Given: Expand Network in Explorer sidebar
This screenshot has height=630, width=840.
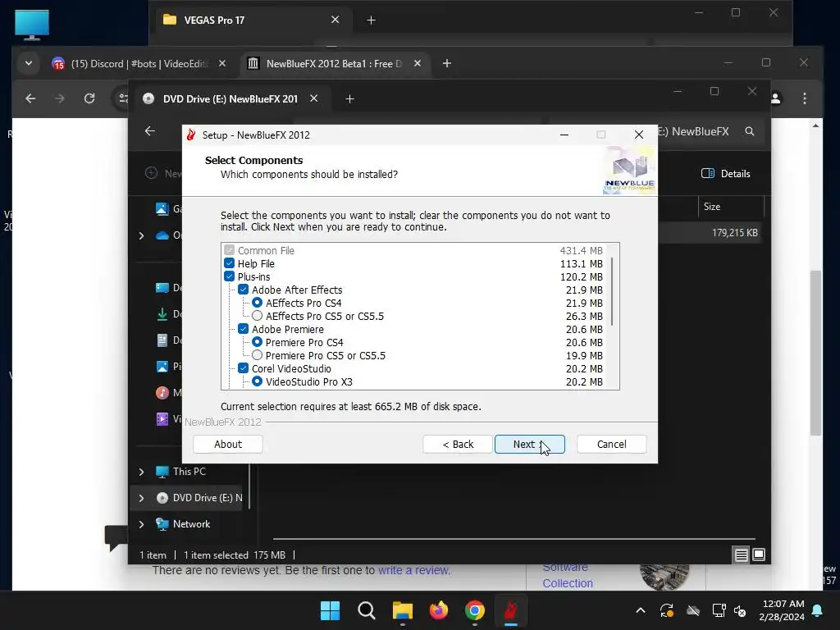Looking at the screenshot, I should 141,524.
